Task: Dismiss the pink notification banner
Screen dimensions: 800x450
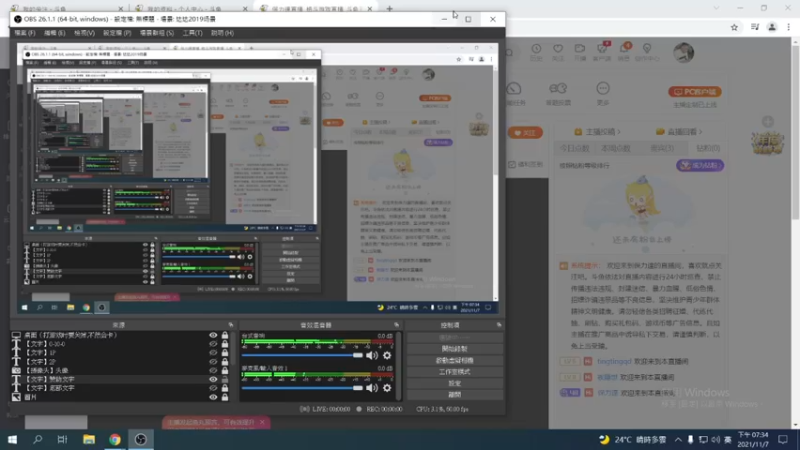Action: (262, 422)
